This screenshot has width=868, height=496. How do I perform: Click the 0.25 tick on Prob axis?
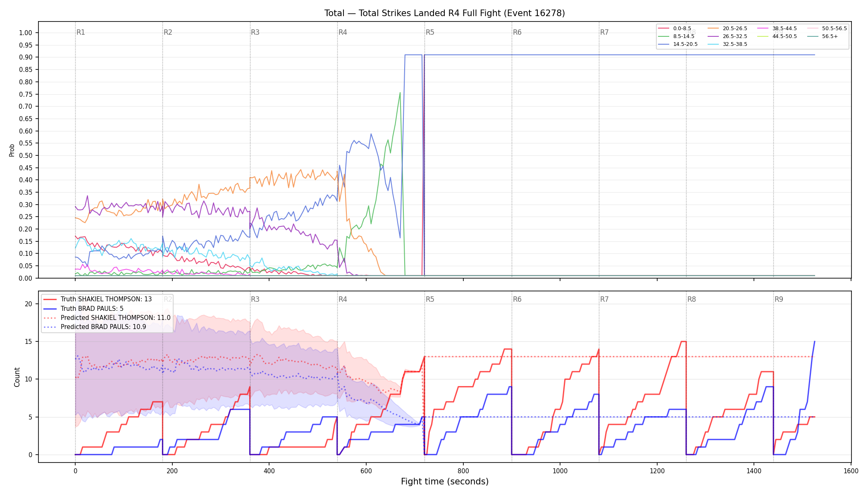[x=26, y=217]
